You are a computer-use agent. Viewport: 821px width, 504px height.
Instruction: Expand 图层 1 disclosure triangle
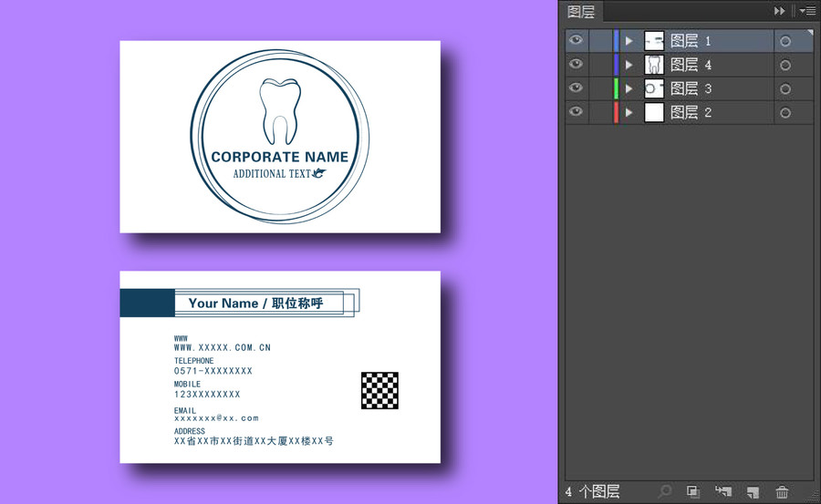629,41
